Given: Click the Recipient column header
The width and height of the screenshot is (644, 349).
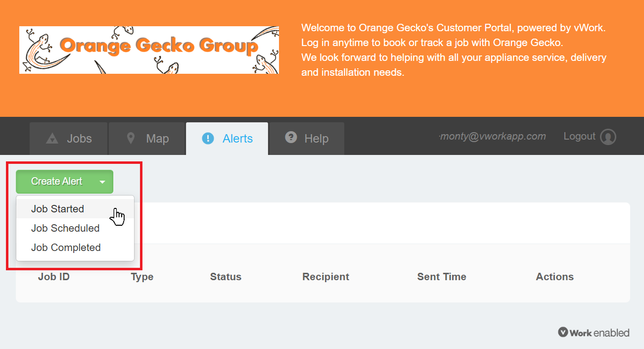Looking at the screenshot, I should (325, 277).
